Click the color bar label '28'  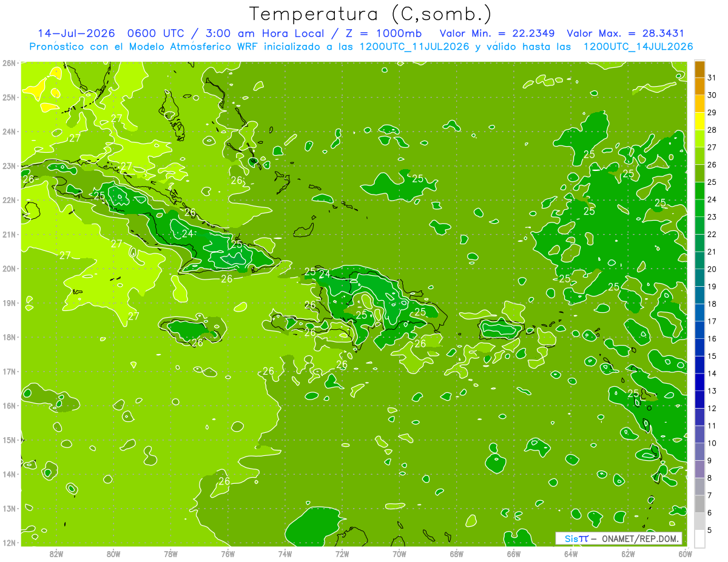pos(712,130)
